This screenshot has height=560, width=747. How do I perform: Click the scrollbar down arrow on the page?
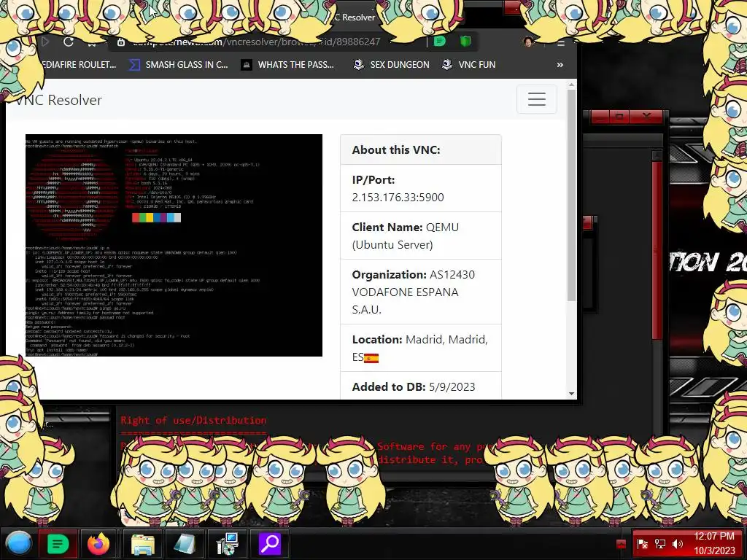point(571,394)
